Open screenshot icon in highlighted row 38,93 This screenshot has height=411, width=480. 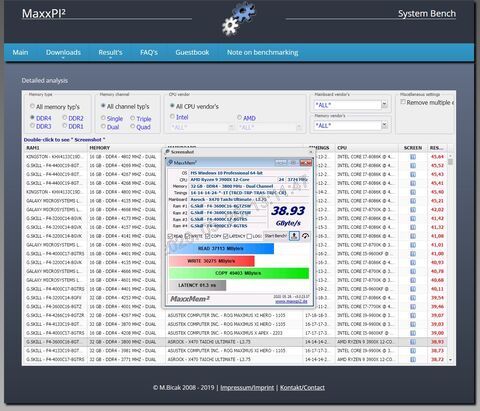click(x=413, y=342)
